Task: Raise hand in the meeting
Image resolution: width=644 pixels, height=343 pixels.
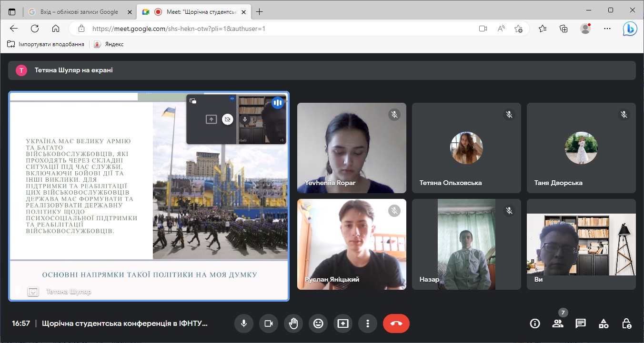Action: point(293,323)
